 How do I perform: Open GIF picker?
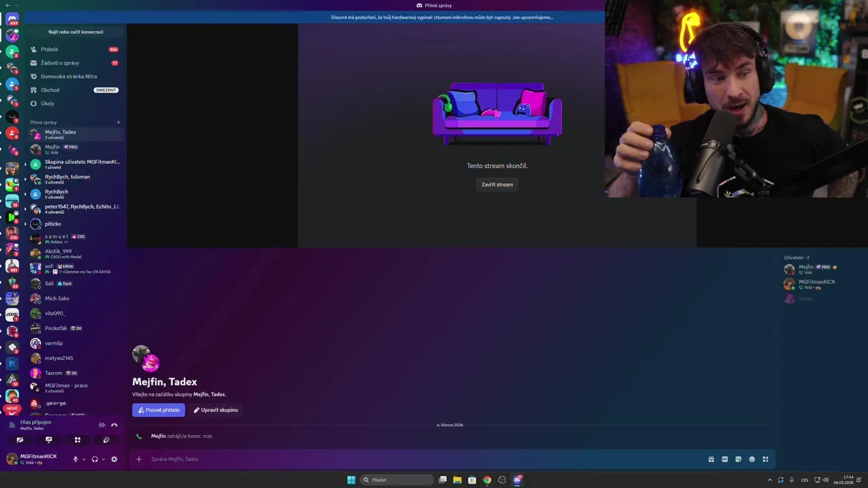724,459
